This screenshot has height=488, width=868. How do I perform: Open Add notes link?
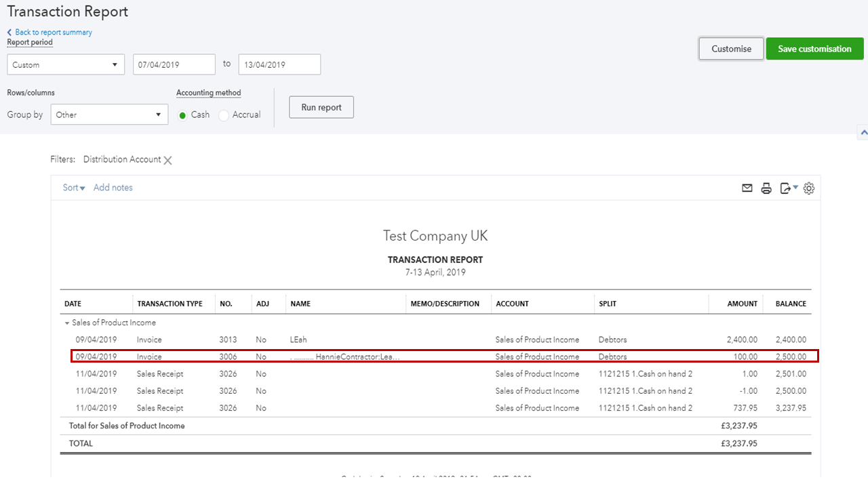[113, 187]
